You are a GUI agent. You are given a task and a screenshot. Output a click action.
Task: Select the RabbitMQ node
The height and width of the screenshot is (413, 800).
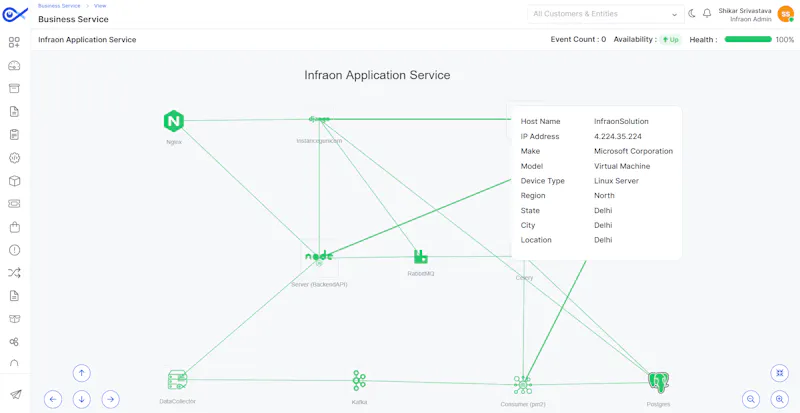tap(421, 257)
